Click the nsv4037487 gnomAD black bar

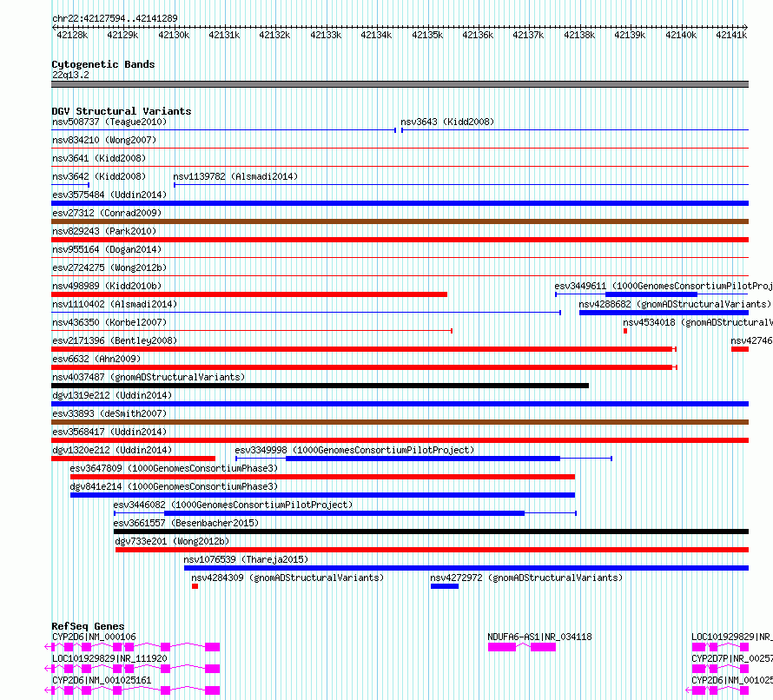[x=320, y=386]
